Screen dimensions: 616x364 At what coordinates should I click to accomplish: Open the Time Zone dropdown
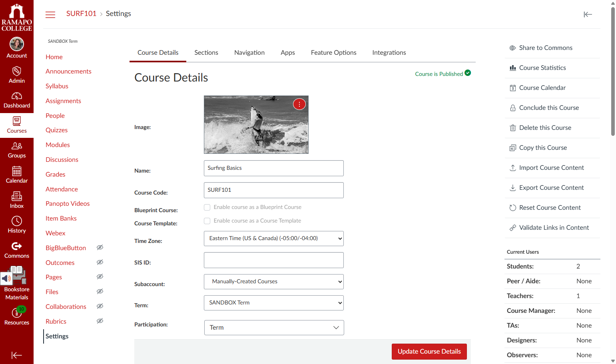pos(274,239)
